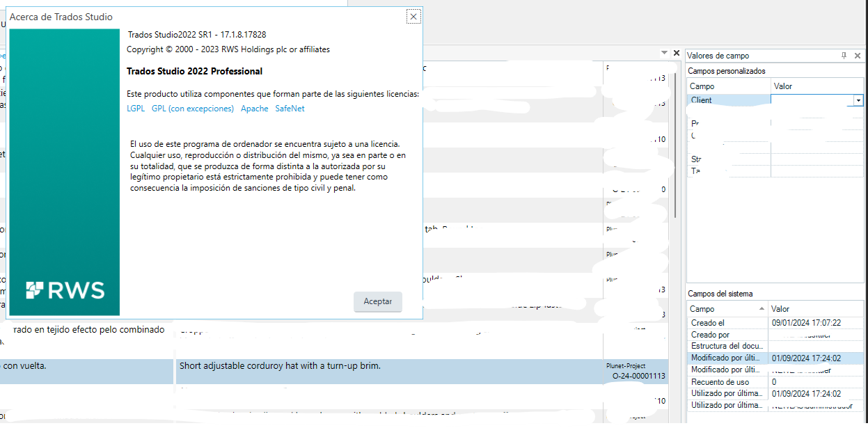This screenshot has width=868, height=428.
Task: Click the Aceptar button in the About dialog
Action: tap(378, 301)
